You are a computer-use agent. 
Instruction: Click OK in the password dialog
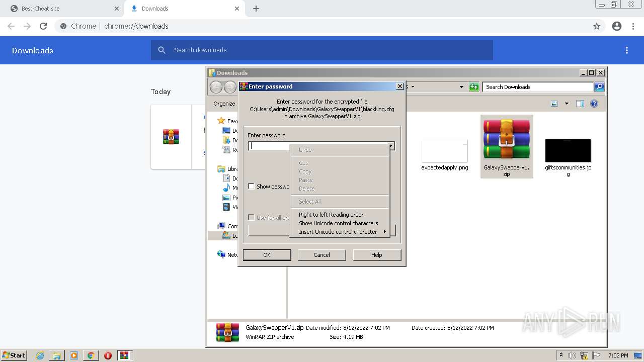[x=267, y=255]
